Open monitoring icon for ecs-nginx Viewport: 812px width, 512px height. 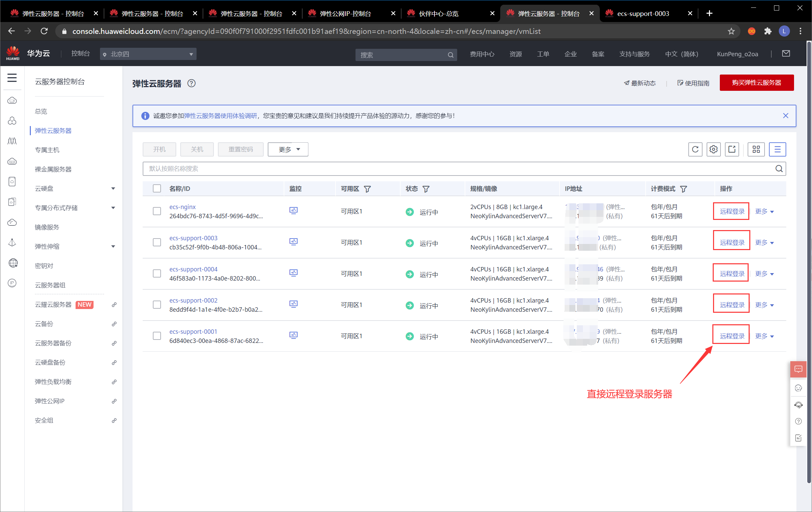pyautogui.click(x=293, y=211)
